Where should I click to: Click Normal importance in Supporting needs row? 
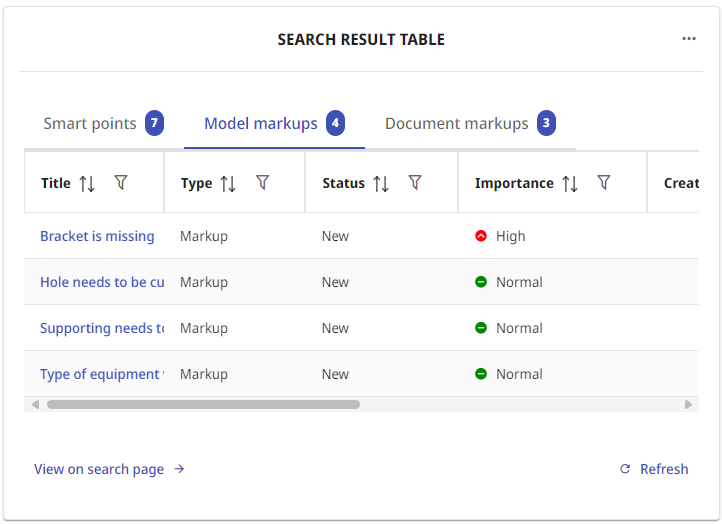519,328
